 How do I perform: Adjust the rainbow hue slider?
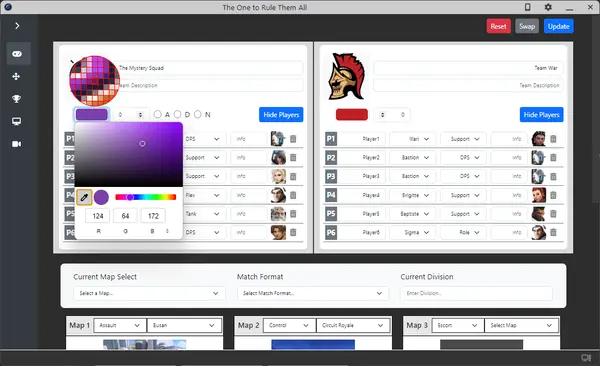[x=145, y=197]
